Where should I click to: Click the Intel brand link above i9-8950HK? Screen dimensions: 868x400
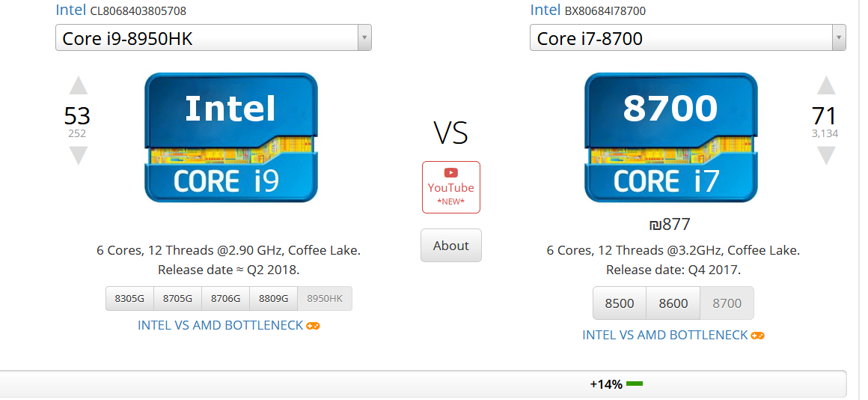(x=71, y=10)
